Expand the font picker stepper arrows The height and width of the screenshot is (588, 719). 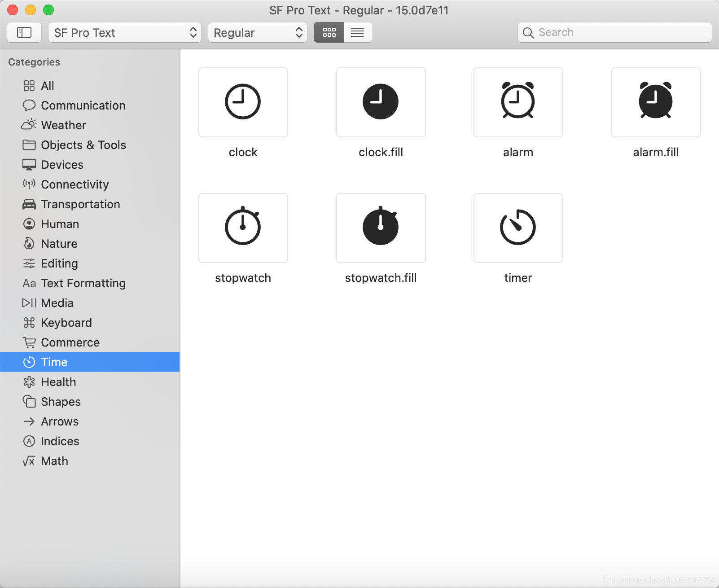(x=193, y=32)
